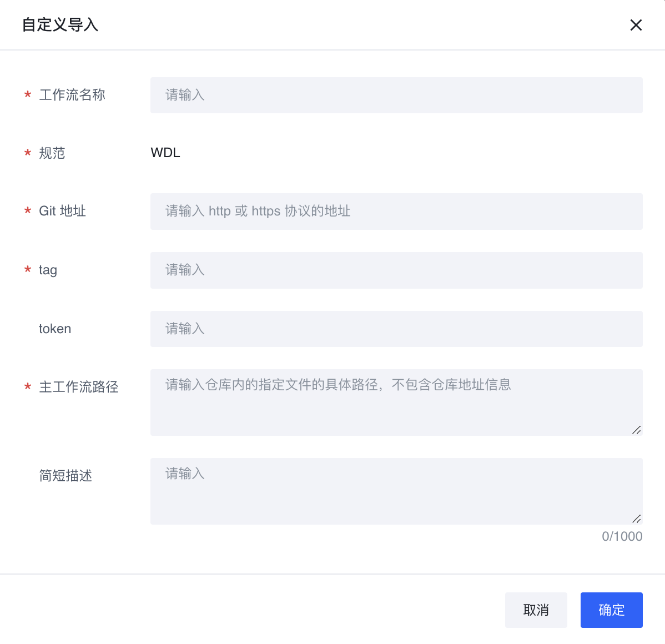Click the tag field label
This screenshot has height=644, width=665.
[x=47, y=270]
